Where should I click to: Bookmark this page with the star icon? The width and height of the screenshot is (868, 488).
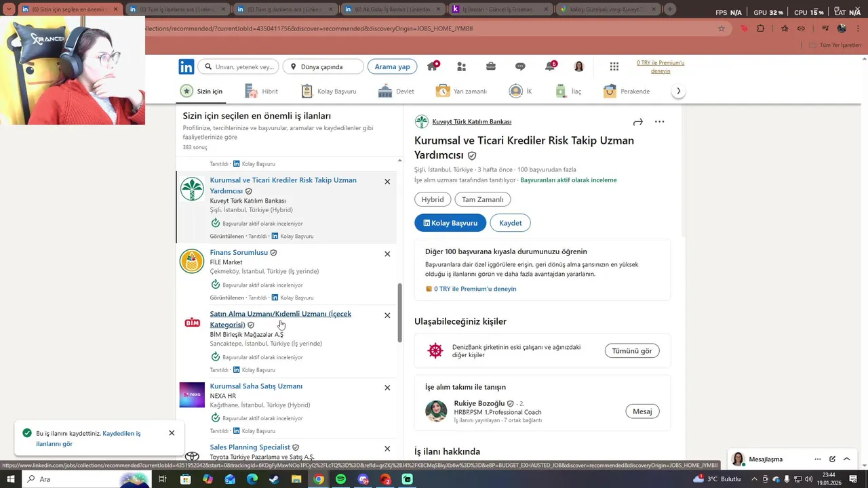pyautogui.click(x=722, y=28)
